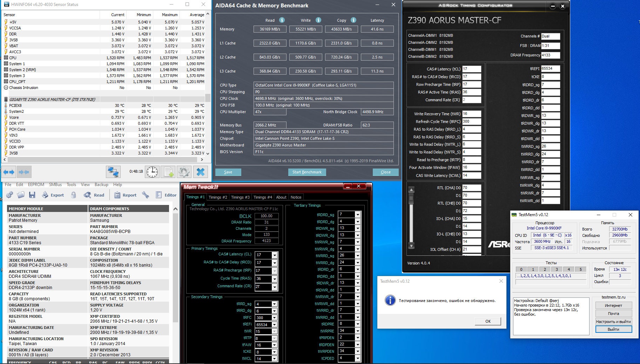
Task: Open the EEPROM menu
Action: [x=36, y=185]
